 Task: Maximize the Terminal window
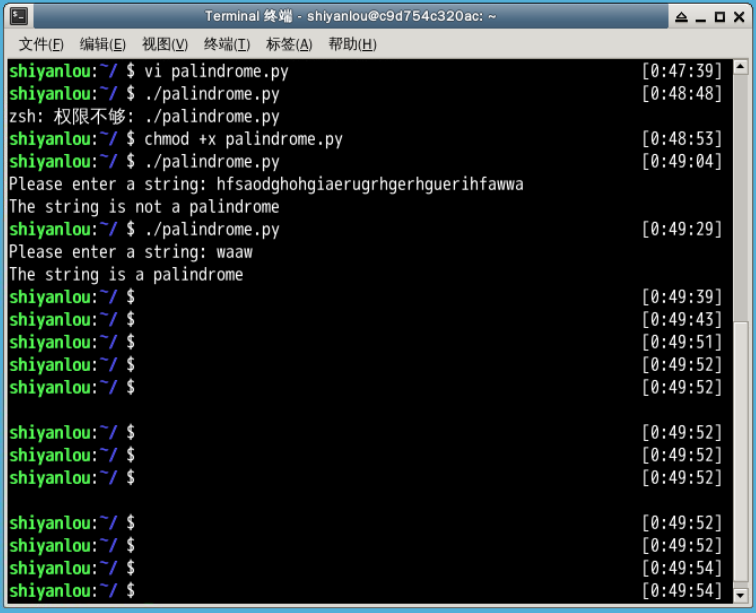click(x=720, y=17)
